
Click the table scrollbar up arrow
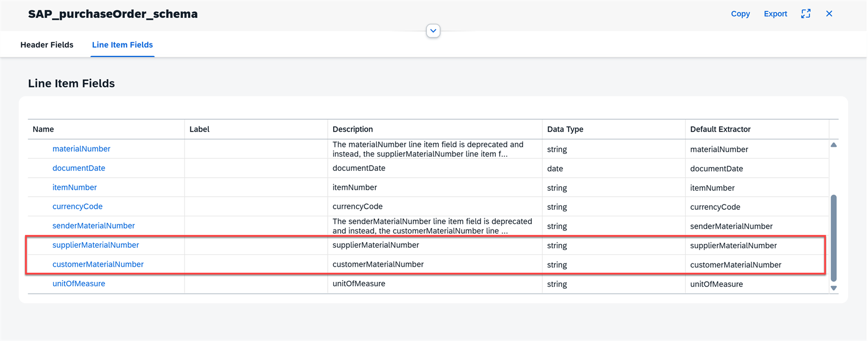(834, 145)
